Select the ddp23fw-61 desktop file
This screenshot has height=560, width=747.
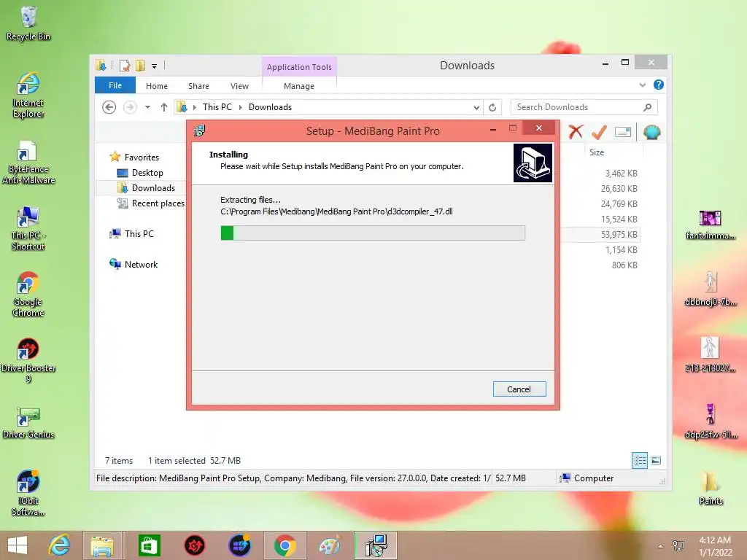pos(711,421)
